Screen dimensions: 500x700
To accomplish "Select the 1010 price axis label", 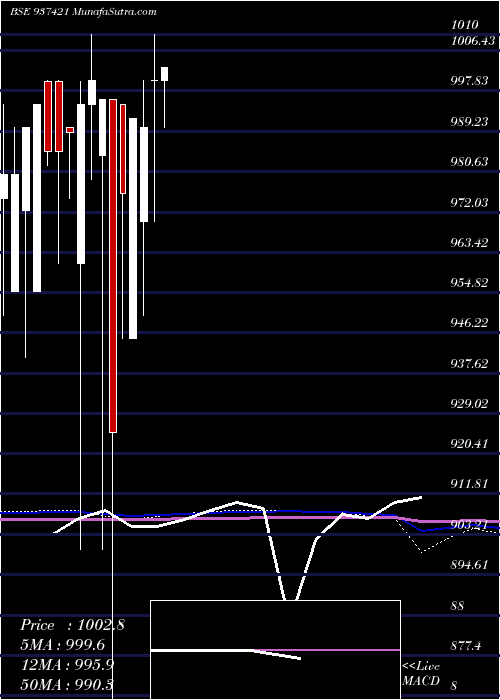I will tap(465, 25).
